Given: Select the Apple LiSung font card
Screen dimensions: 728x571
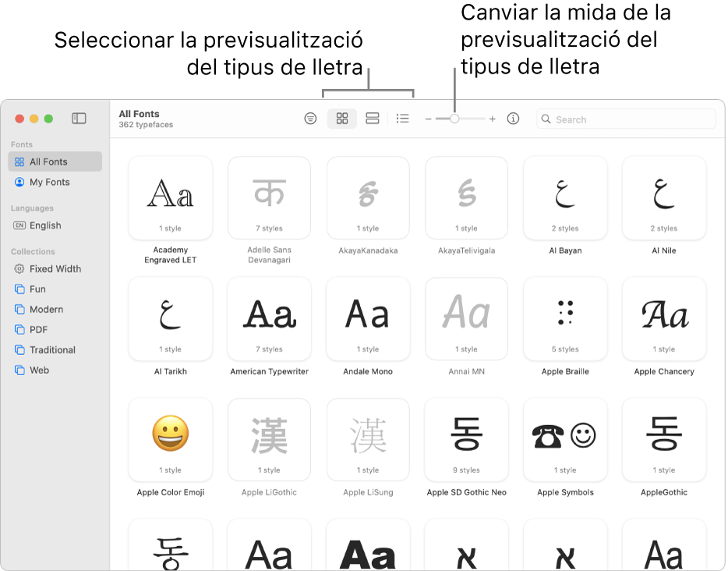Looking at the screenshot, I should click(368, 441).
